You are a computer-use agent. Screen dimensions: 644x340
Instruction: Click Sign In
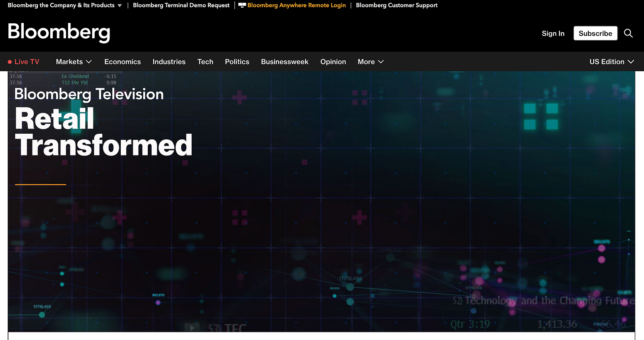553,33
